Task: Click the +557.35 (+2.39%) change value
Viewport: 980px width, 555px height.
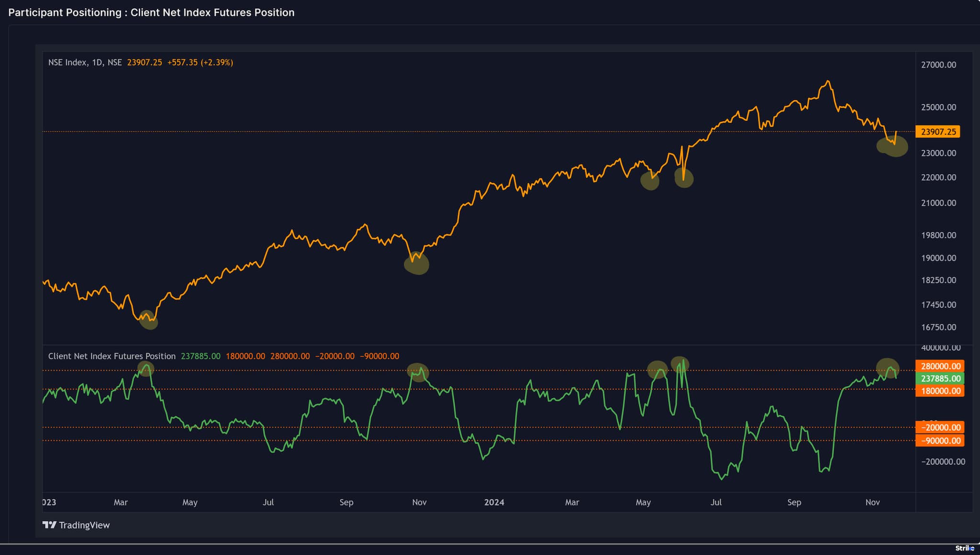Action: 200,62
